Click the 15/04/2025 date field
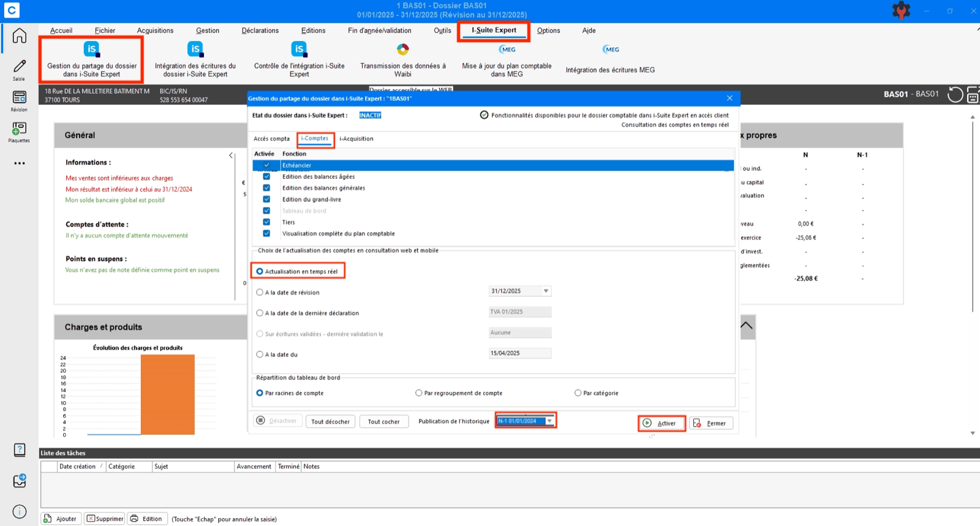The width and height of the screenshot is (980, 526). [520, 353]
